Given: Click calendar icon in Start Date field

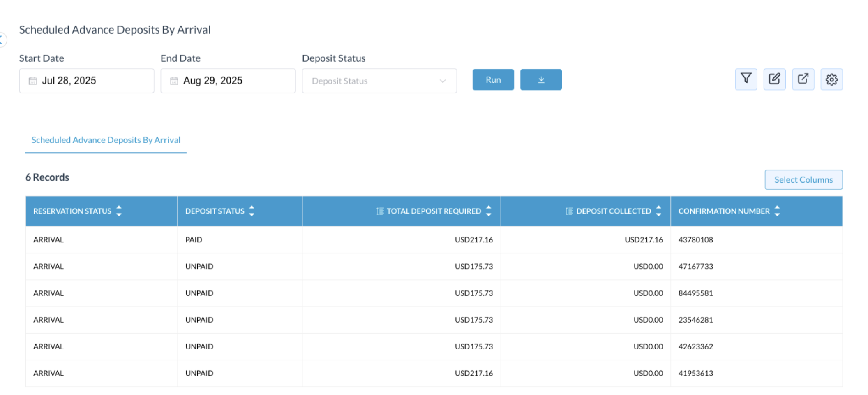Looking at the screenshot, I should tap(32, 81).
